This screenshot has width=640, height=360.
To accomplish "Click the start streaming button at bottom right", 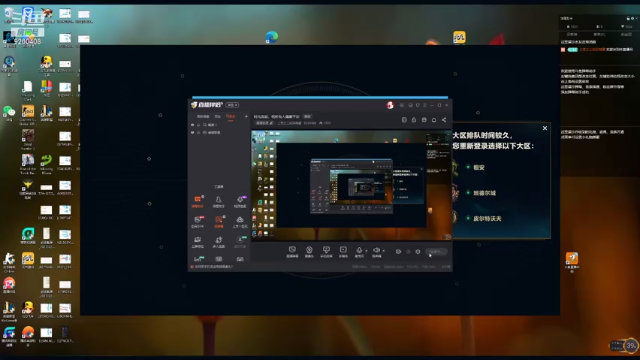I will pyautogui.click(x=436, y=252).
